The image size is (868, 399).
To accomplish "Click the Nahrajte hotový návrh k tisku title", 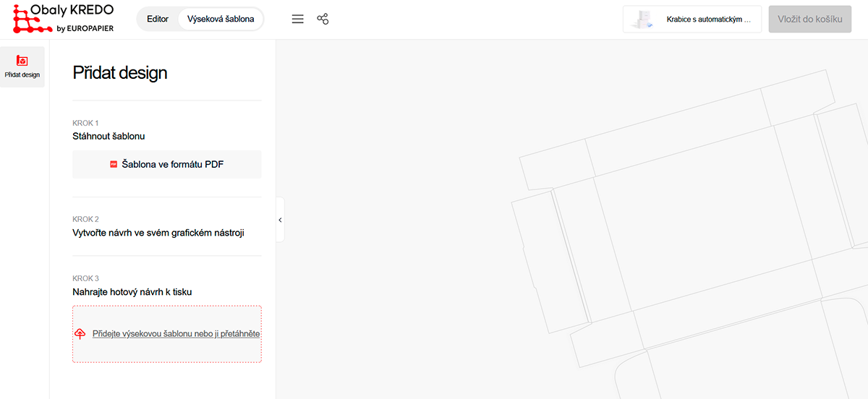I will click(132, 292).
